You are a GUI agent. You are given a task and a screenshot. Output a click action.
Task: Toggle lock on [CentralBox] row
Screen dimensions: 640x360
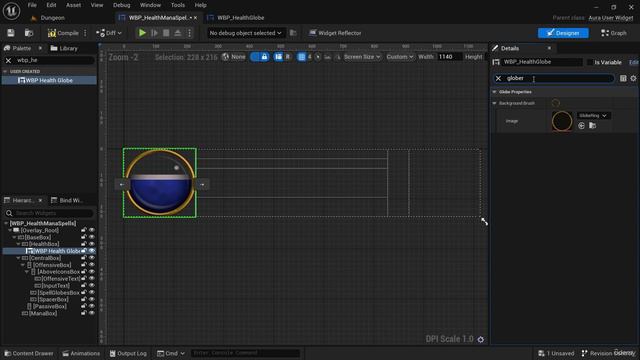84,258
